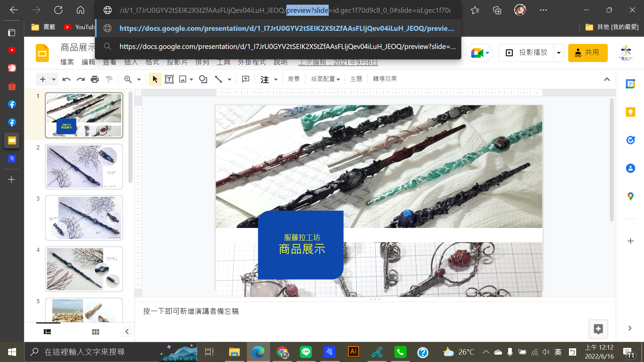Screen dimensions: 644x362
Task: Select slide 4 thumbnail
Action: (84, 269)
